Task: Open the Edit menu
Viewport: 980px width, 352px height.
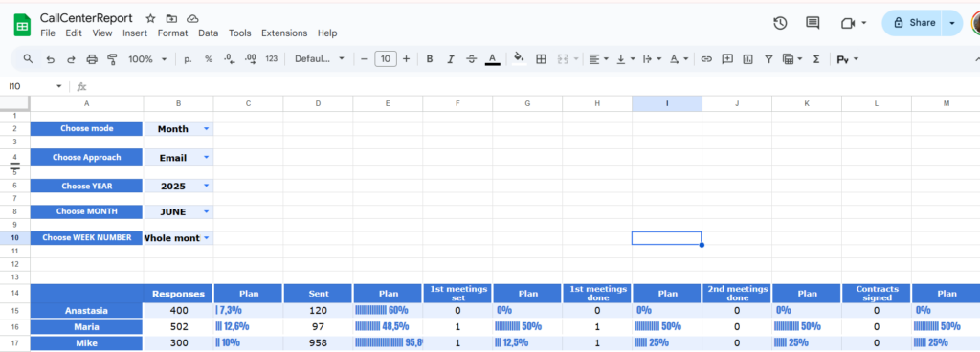Action: tap(74, 33)
